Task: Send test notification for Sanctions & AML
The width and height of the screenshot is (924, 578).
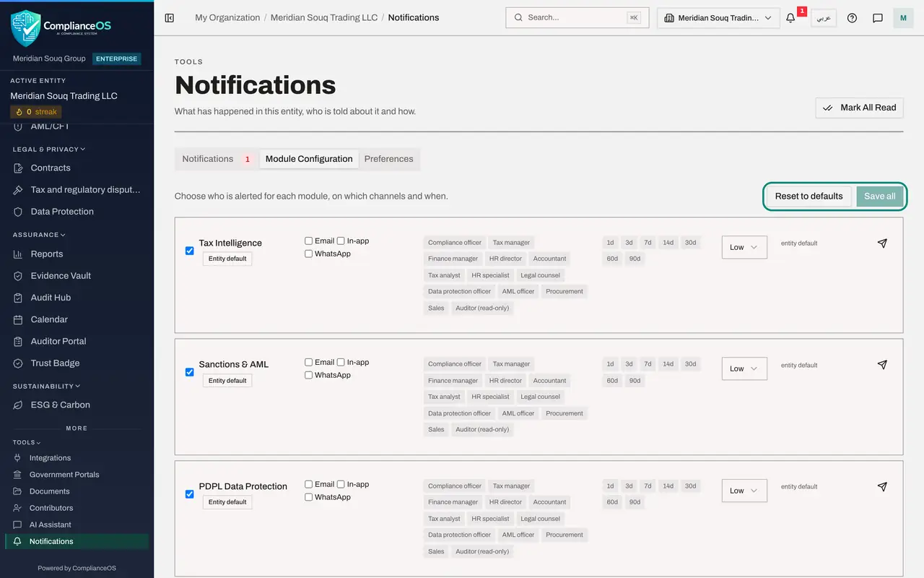Action: (x=882, y=365)
